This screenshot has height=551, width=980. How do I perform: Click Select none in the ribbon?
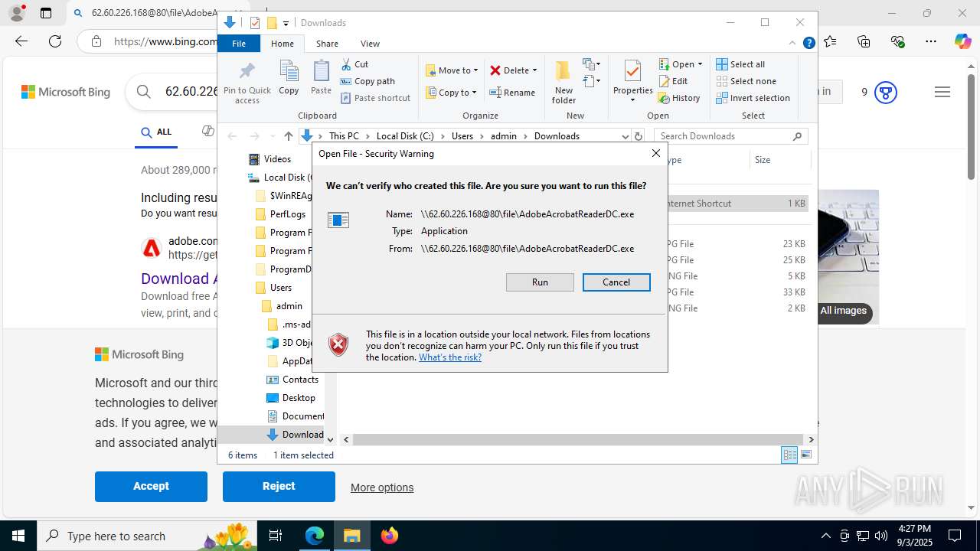click(x=746, y=81)
